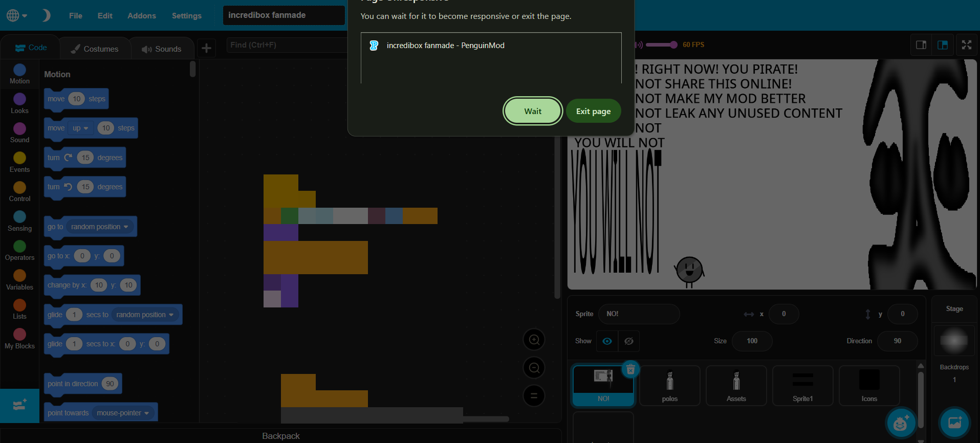Click the sprite Direction field
This screenshot has width=980, height=443.
[897, 341]
